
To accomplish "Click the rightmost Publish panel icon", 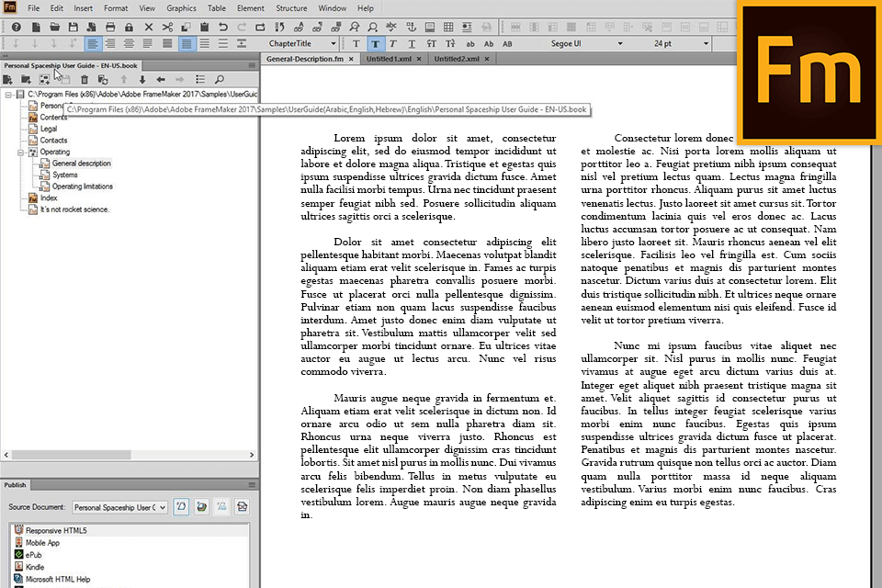I will 243,507.
